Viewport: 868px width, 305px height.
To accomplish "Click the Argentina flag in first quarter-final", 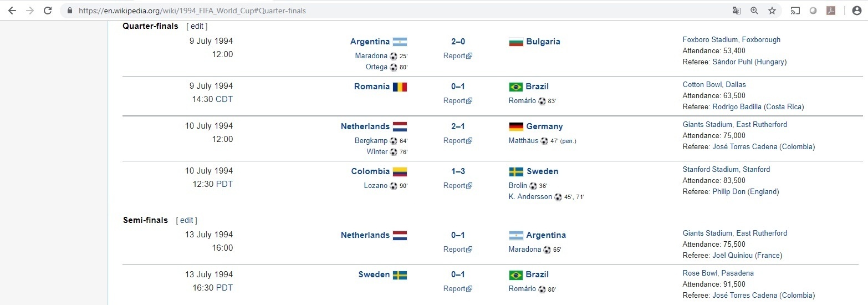I will (x=400, y=42).
